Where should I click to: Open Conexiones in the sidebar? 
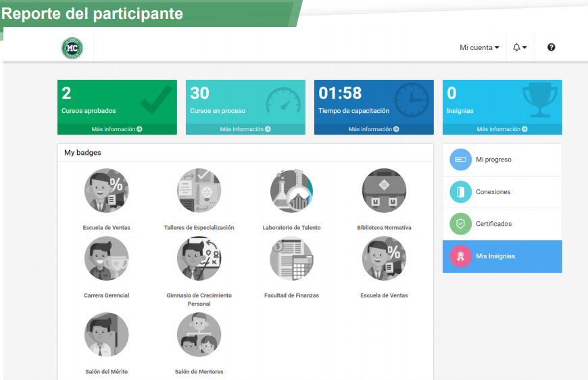[x=502, y=192]
